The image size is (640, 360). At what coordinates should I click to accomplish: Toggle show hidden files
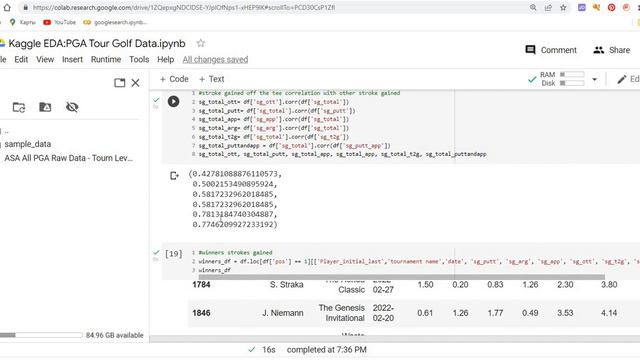click(72, 107)
